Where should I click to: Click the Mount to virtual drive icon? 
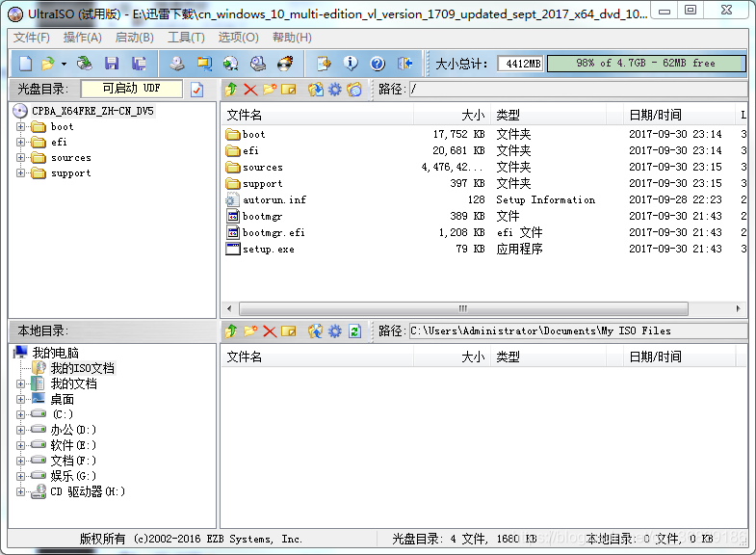coord(258,64)
